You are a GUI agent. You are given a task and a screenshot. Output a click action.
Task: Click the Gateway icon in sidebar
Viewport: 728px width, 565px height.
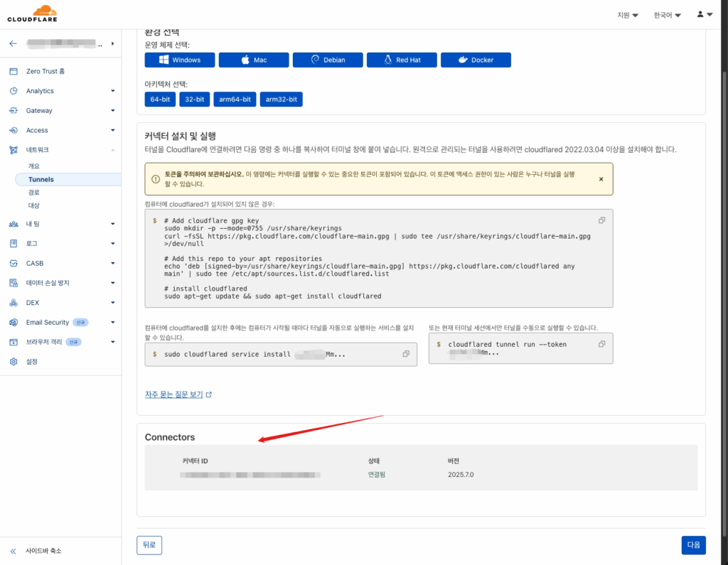click(x=14, y=110)
